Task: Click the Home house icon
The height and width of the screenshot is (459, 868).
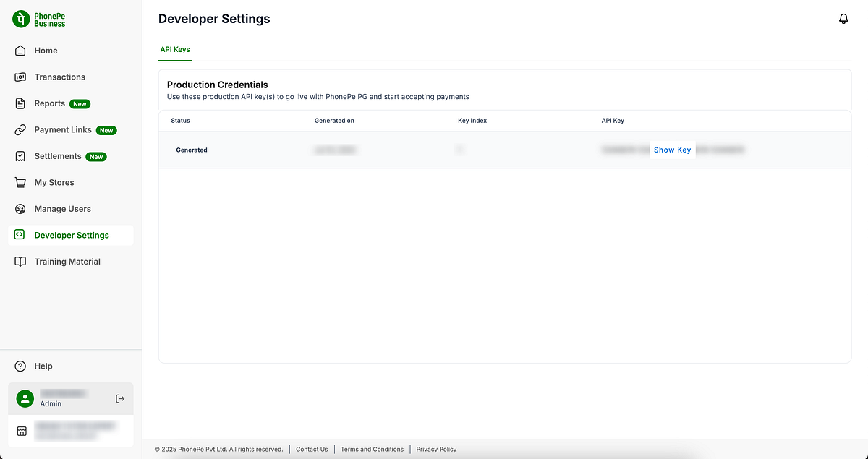Action: (x=20, y=51)
